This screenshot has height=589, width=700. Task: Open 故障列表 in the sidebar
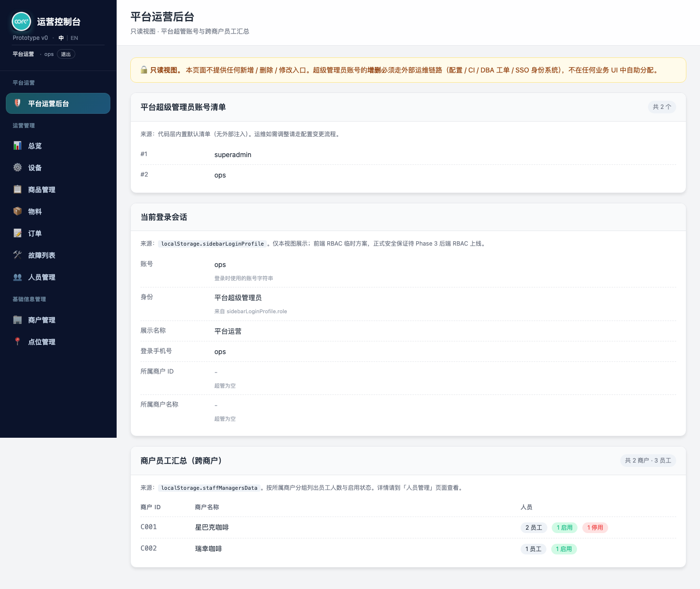58,255
